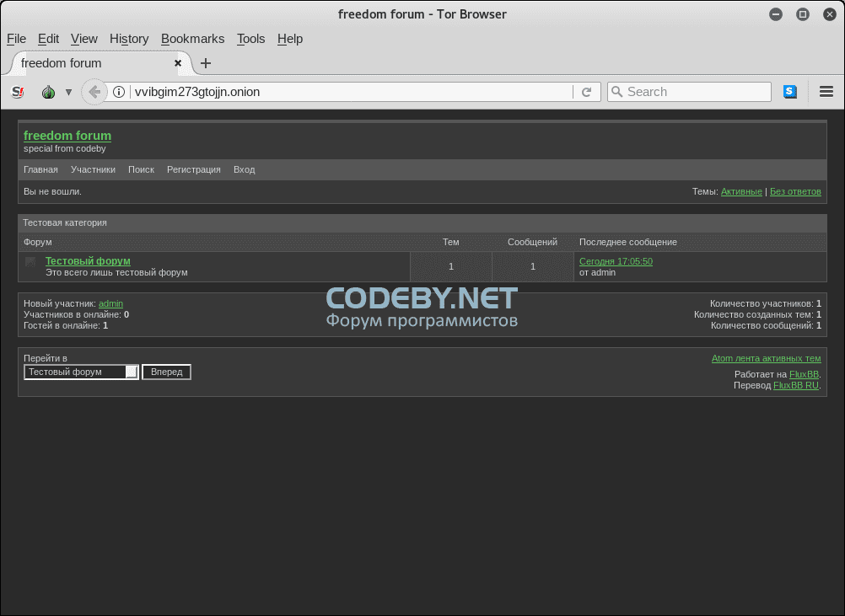Open the Tools menu
Viewport: 845px width, 616px height.
click(251, 39)
